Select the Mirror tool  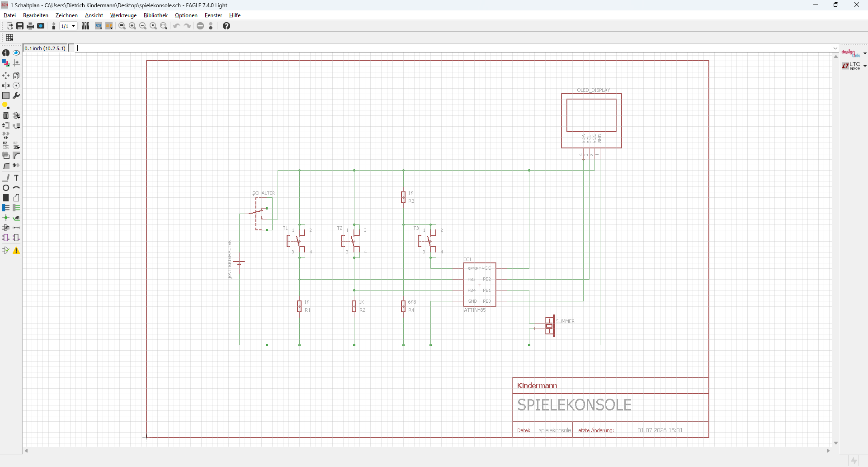[6, 86]
